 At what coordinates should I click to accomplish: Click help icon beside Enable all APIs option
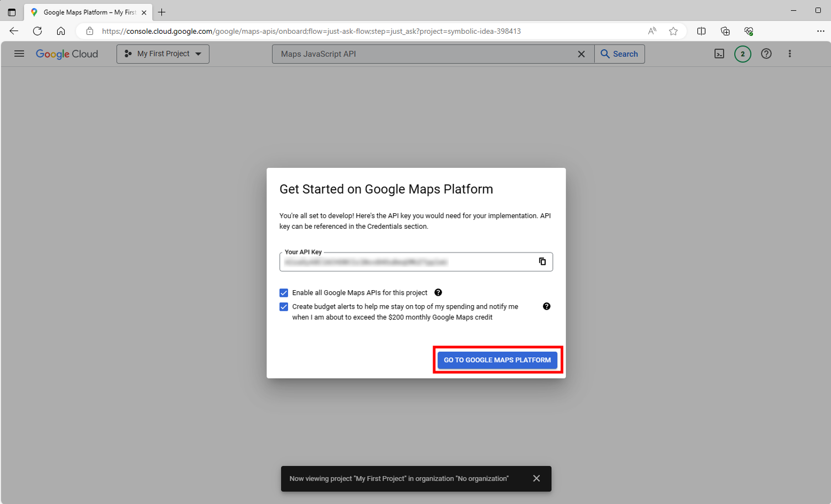[x=438, y=292]
